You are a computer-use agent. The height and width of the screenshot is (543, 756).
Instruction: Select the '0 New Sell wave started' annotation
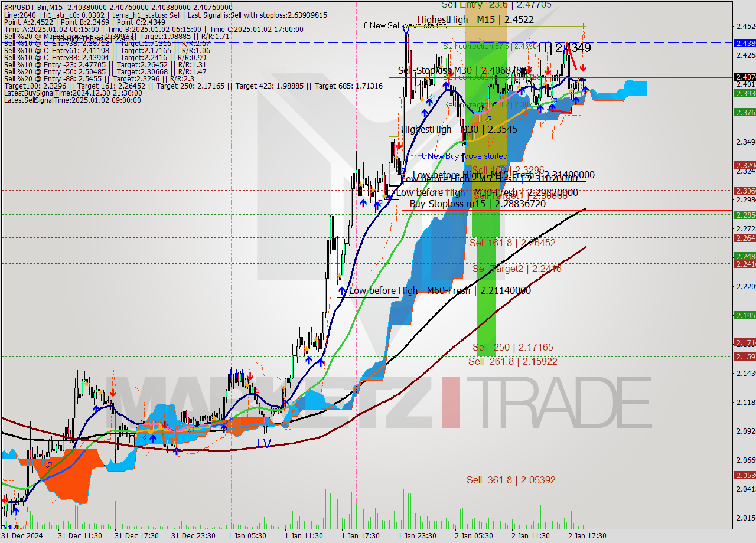tap(405, 25)
